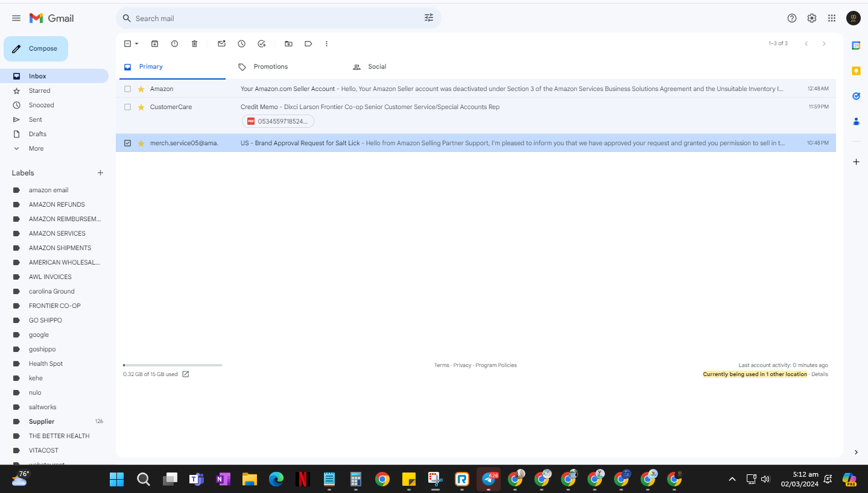Open Google Contacts in side panel
Screen dimensions: 868x493
tap(856, 121)
